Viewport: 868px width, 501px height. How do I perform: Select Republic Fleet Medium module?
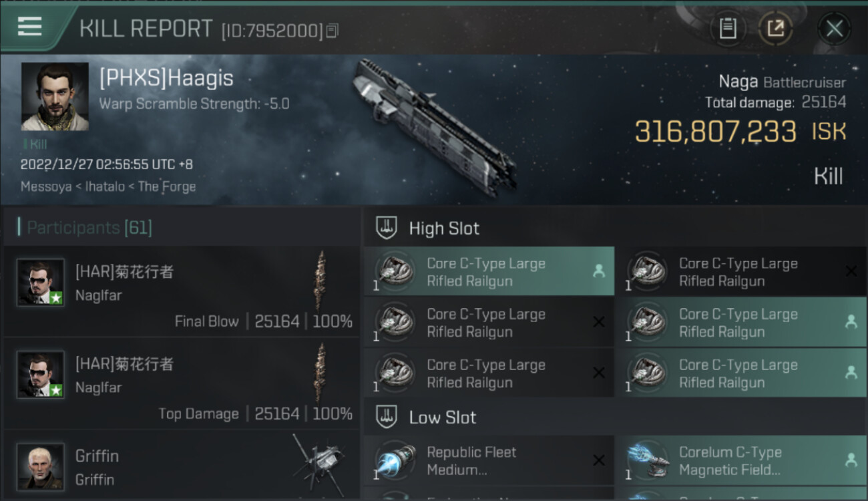pyautogui.click(x=489, y=460)
